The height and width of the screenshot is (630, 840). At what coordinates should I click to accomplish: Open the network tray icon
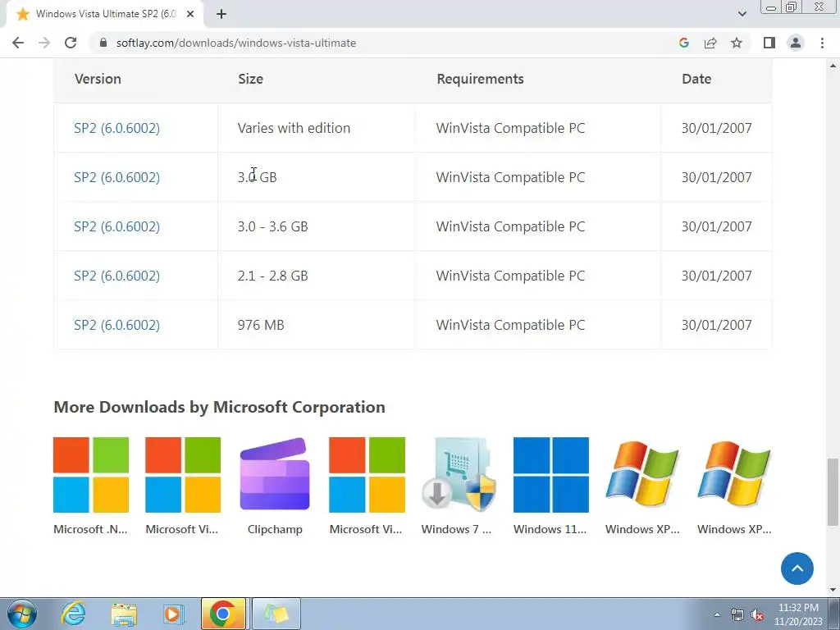[x=737, y=615]
